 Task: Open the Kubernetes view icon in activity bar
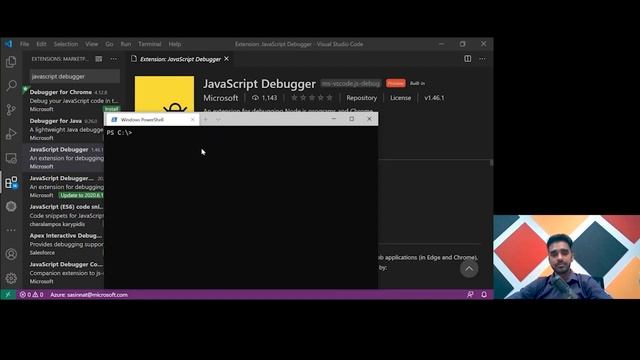[x=11, y=206]
